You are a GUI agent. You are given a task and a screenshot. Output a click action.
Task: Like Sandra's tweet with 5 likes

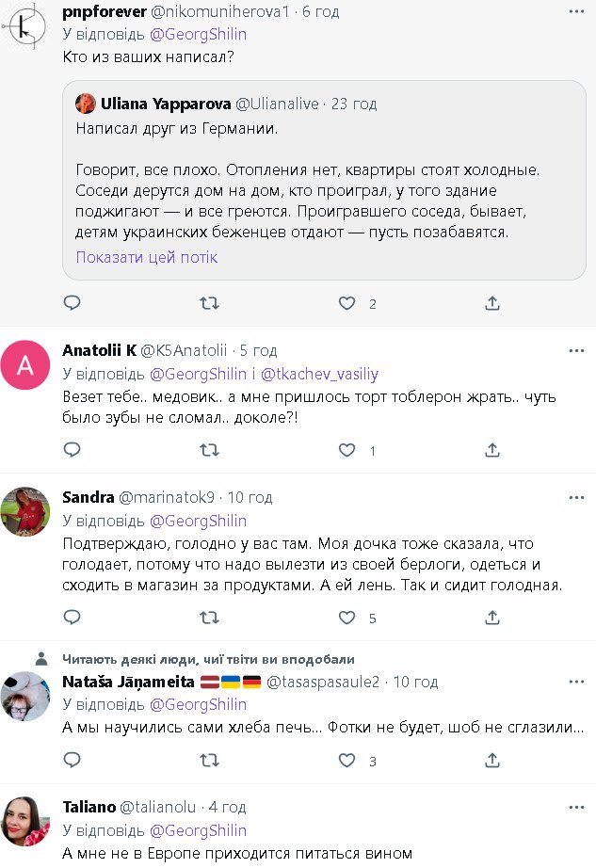pos(347,619)
